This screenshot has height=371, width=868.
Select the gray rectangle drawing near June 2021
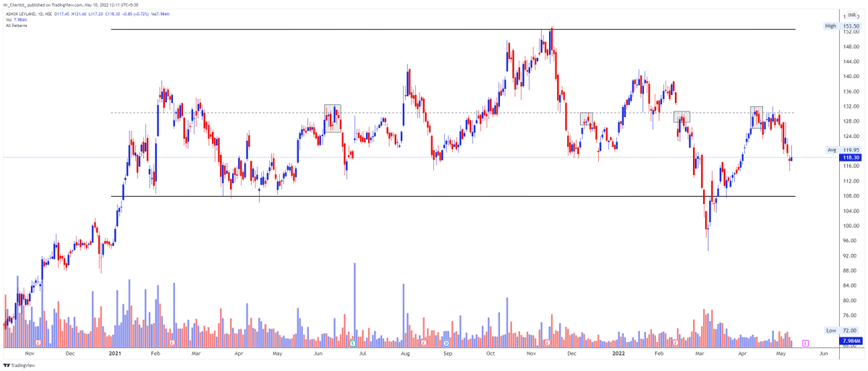tap(333, 117)
